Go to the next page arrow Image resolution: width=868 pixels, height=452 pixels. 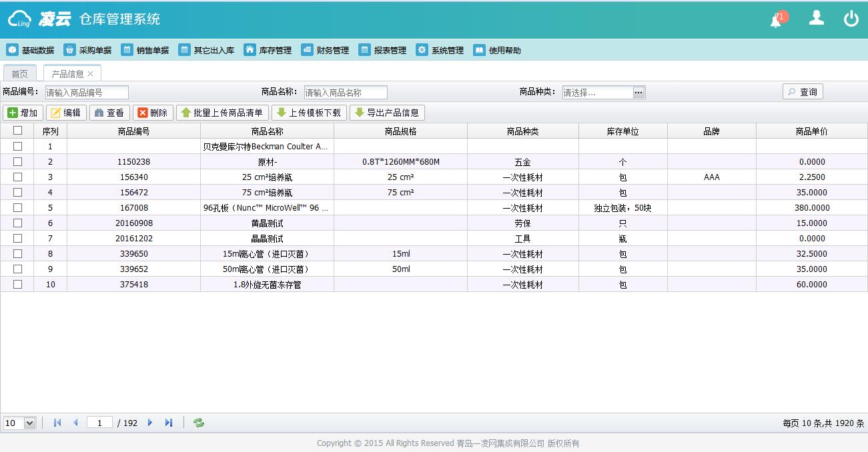150,423
